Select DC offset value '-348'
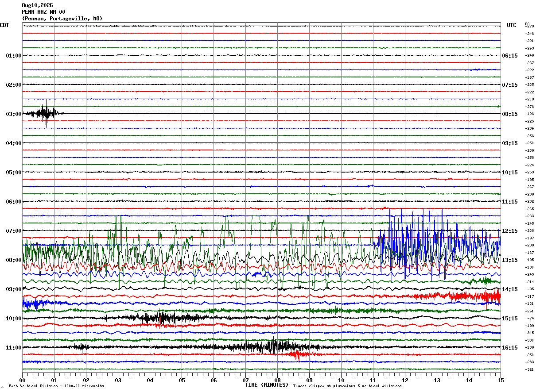 click(x=529, y=333)
